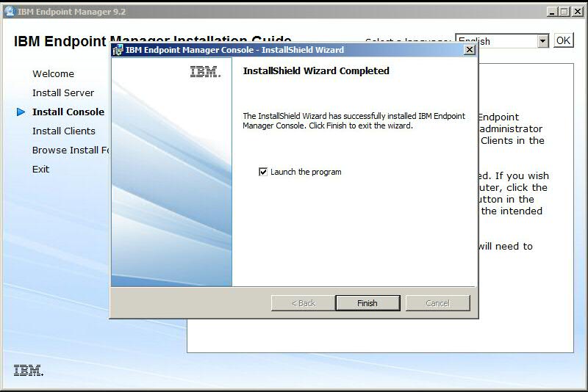Select Install Console in the sidebar

click(68, 112)
